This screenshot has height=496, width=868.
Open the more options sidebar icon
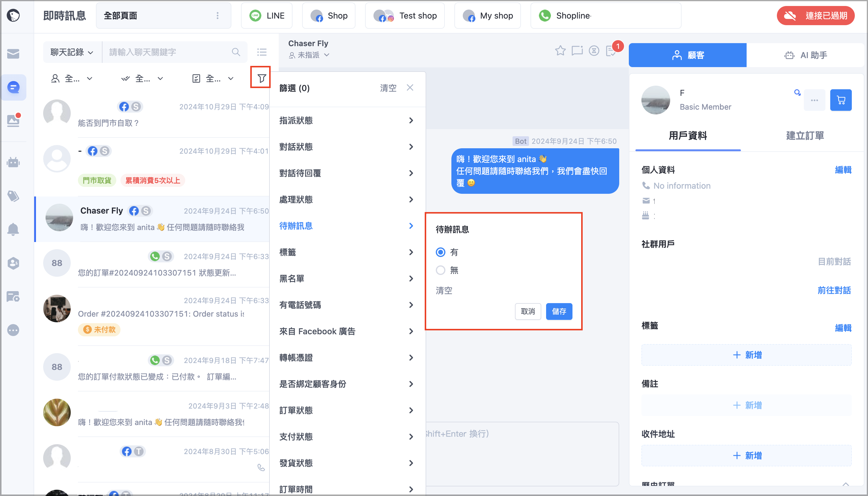(x=13, y=330)
